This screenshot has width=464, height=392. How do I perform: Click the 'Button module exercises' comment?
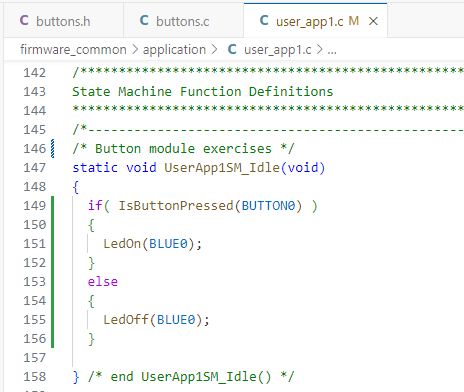pos(183,149)
